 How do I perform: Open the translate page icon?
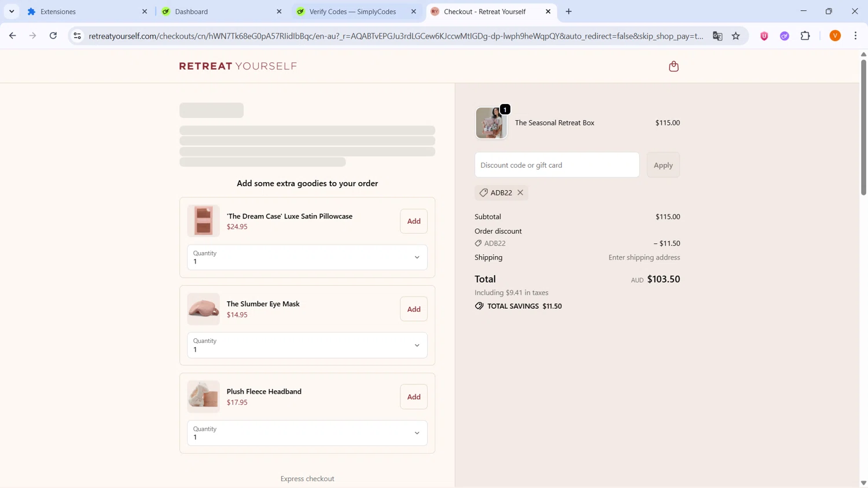click(x=718, y=36)
